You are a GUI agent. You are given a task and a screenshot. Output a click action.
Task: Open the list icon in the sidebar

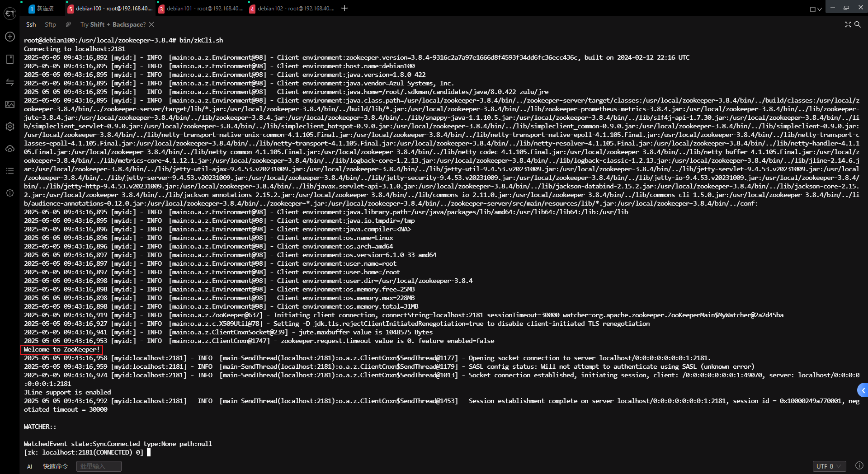(10, 171)
